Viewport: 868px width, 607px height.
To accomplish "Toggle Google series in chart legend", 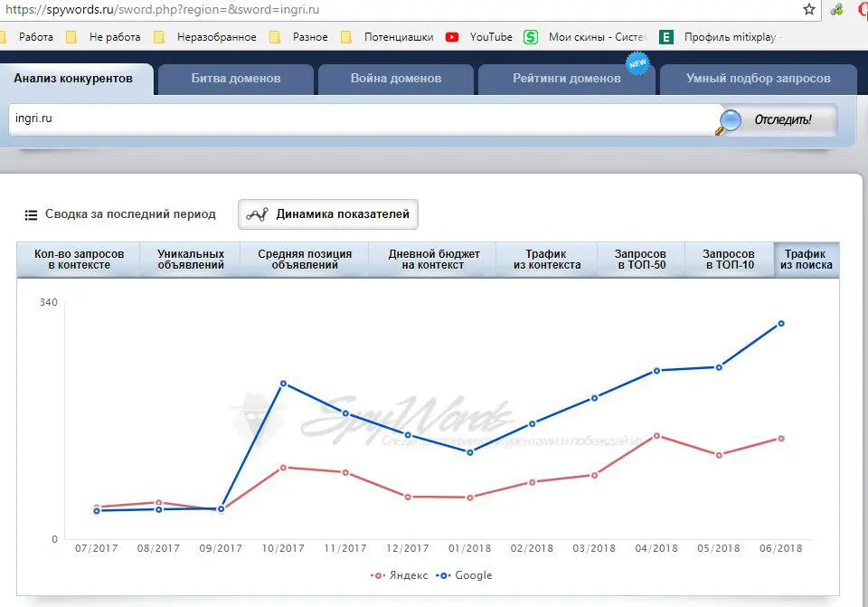I will pos(465,575).
